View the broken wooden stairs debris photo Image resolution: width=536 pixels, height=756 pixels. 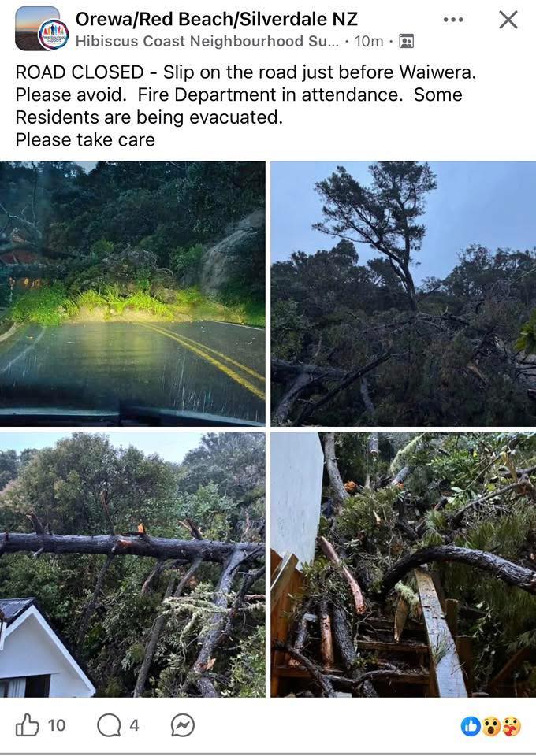(404, 565)
